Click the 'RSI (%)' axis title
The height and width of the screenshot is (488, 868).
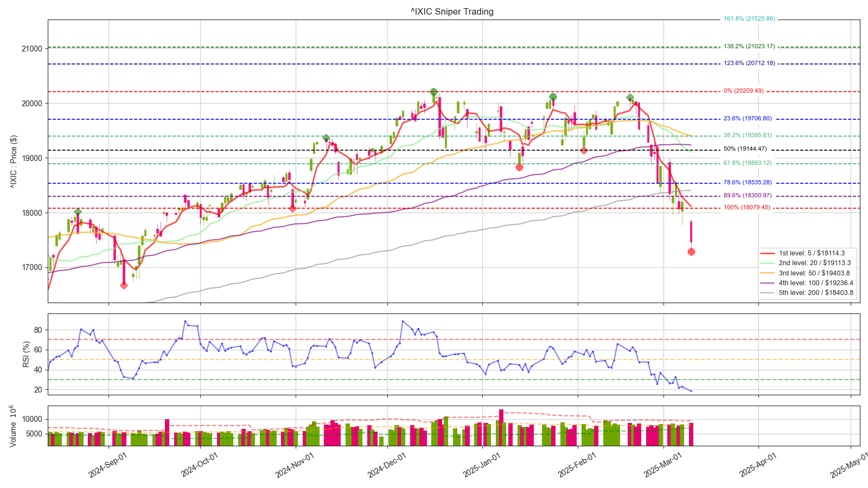(x=26, y=354)
